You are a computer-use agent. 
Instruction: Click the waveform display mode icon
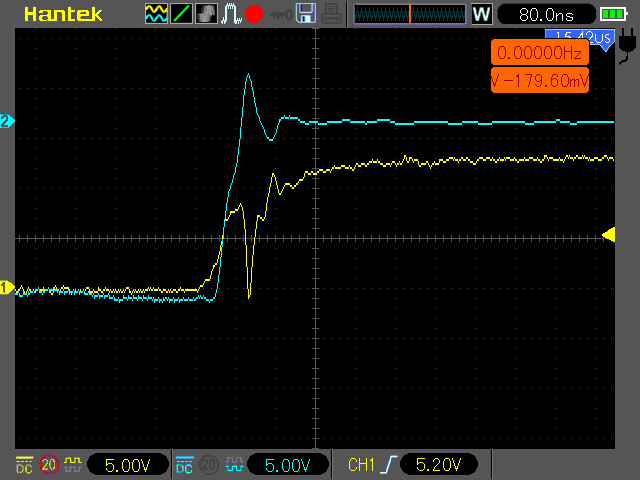pyautogui.click(x=156, y=13)
